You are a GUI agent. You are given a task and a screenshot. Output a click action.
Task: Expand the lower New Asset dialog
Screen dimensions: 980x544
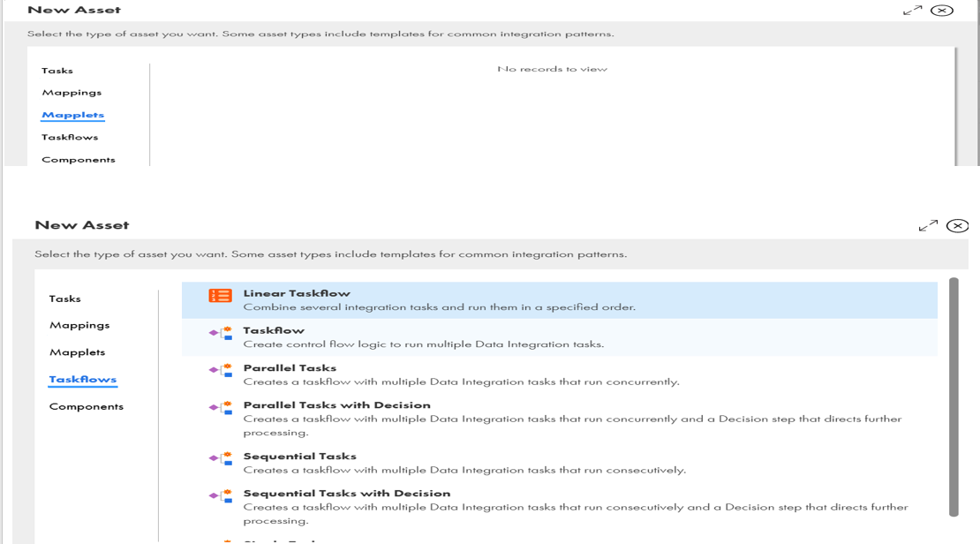(928, 225)
